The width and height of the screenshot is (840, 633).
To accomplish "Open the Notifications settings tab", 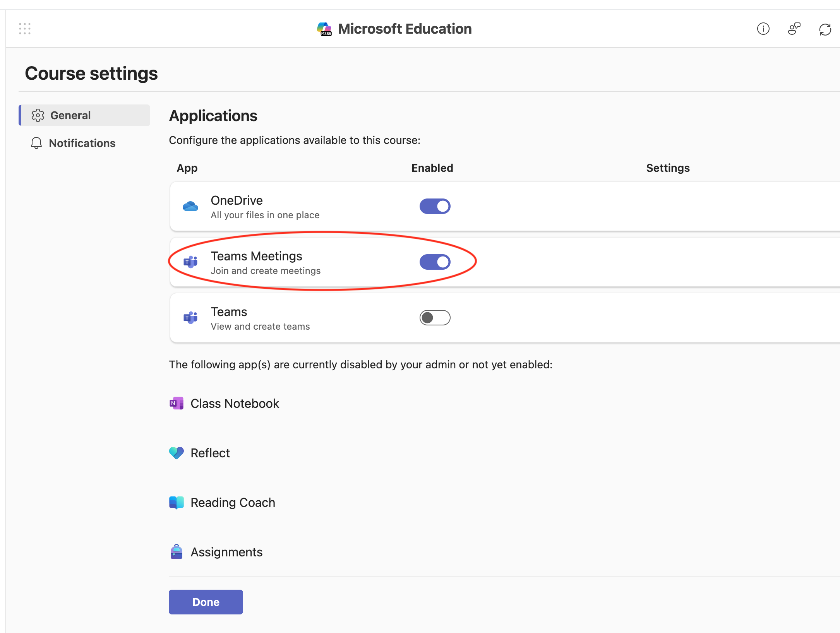I will [82, 143].
